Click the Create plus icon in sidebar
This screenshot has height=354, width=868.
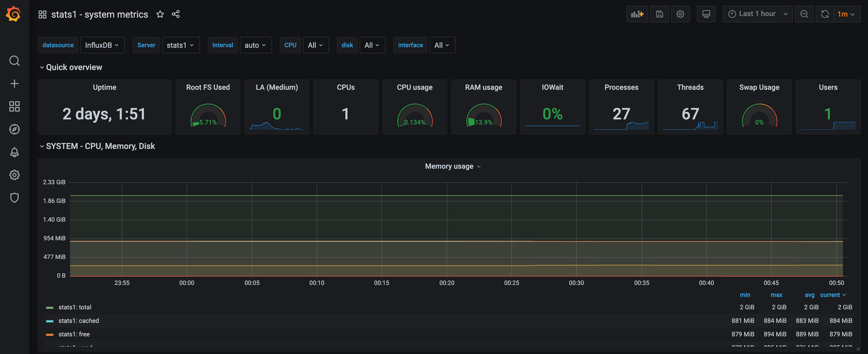pos(14,84)
